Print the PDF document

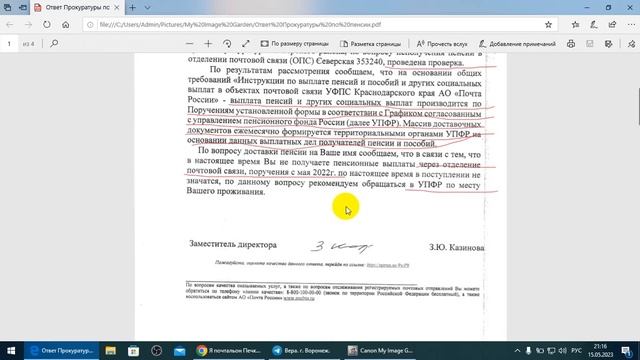point(571,43)
